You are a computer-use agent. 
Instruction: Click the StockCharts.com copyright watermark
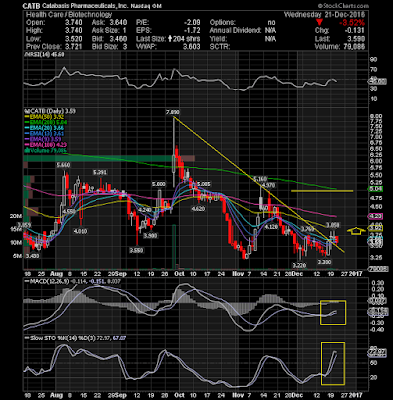pyautogui.click(x=343, y=6)
